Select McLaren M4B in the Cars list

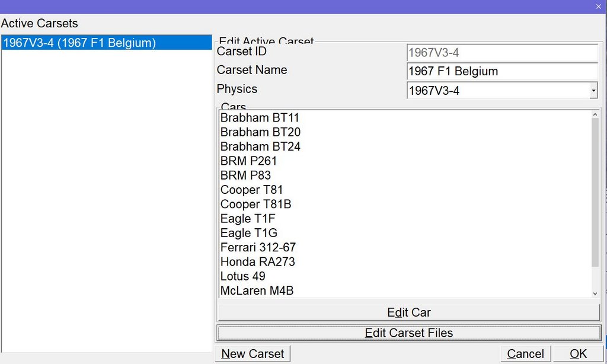405,290
